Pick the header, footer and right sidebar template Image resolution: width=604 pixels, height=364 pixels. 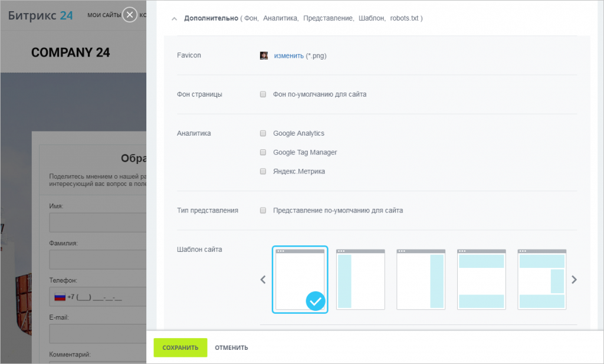click(542, 279)
